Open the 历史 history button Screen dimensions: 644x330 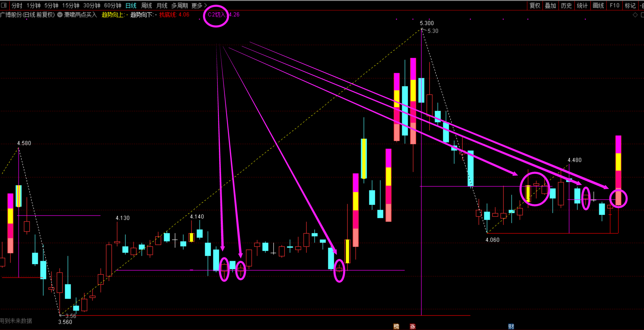[x=566, y=5]
